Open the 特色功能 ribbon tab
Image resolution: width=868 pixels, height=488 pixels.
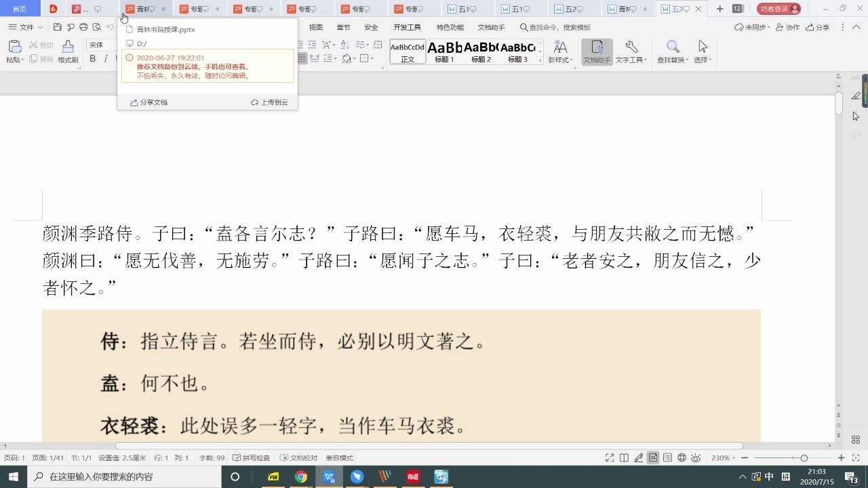(x=450, y=27)
